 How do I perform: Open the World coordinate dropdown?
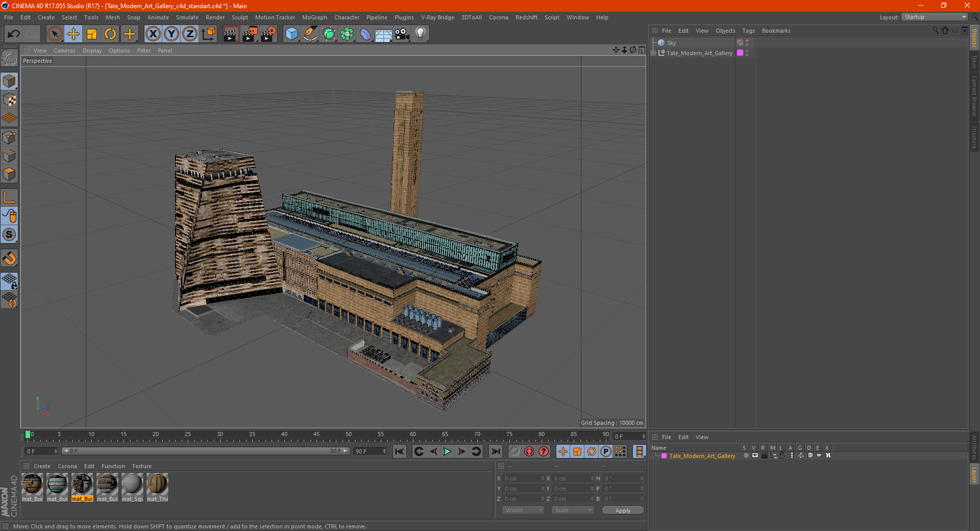(523, 510)
